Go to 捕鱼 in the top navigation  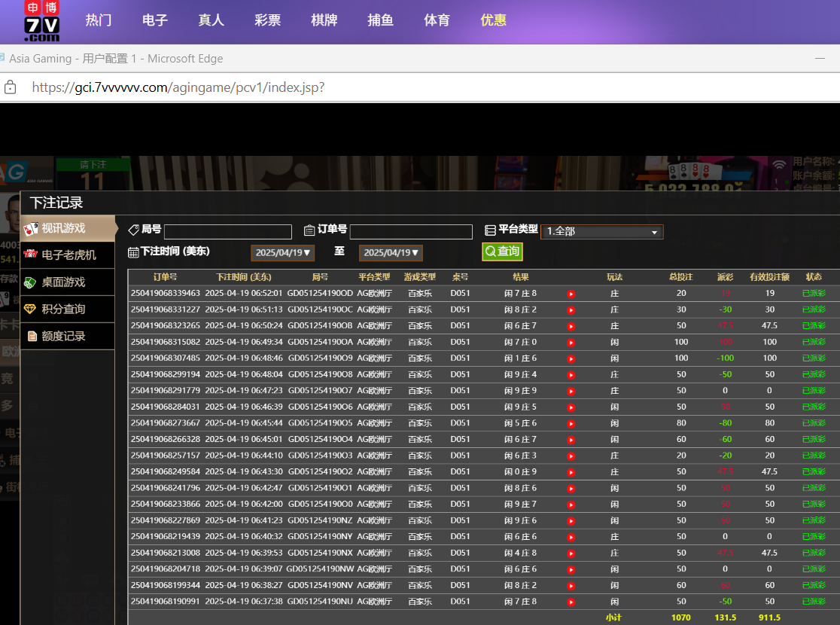(380, 20)
